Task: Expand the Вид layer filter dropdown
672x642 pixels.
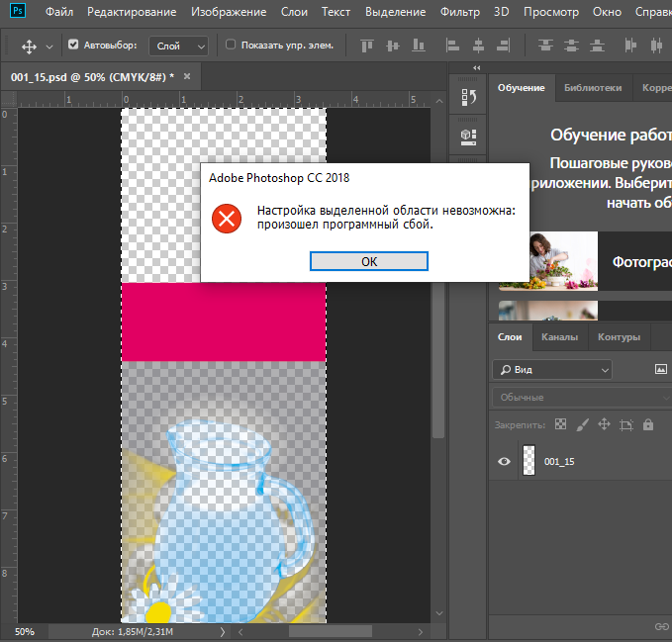Action: [x=551, y=369]
